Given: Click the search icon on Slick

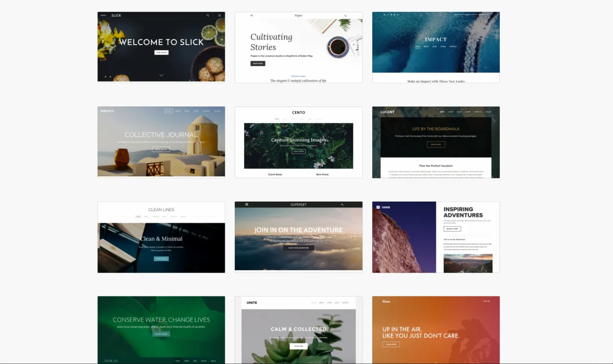Looking at the screenshot, I should pyautogui.click(x=207, y=15).
